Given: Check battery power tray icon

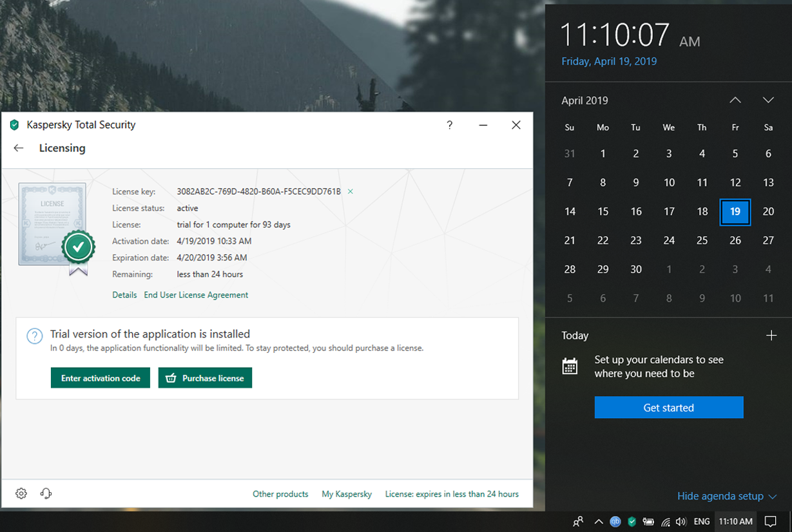Looking at the screenshot, I should point(648,522).
